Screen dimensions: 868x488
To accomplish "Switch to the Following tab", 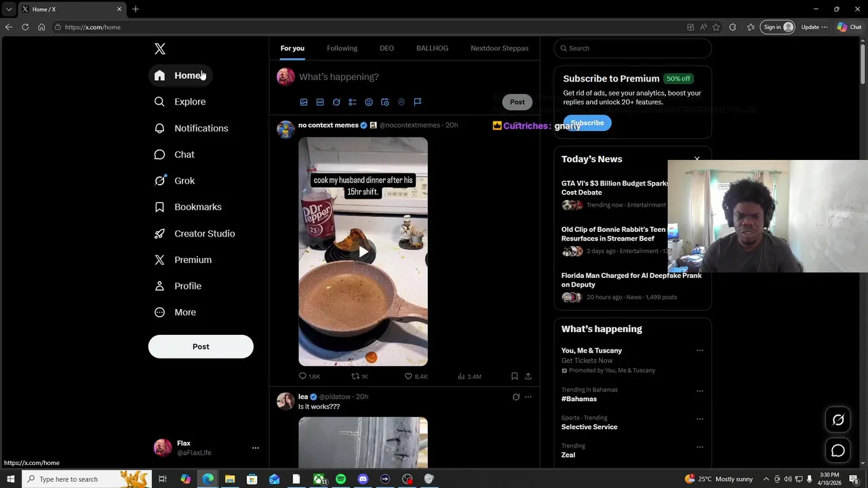I will coord(342,48).
